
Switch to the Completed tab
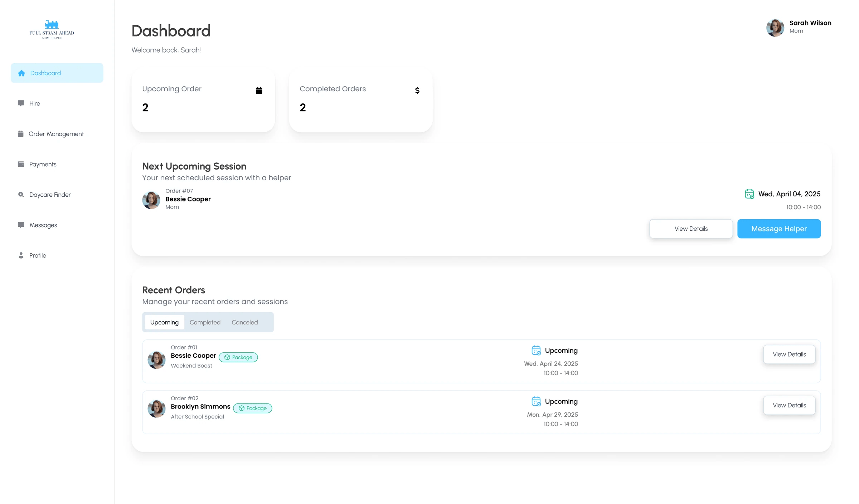point(205,322)
